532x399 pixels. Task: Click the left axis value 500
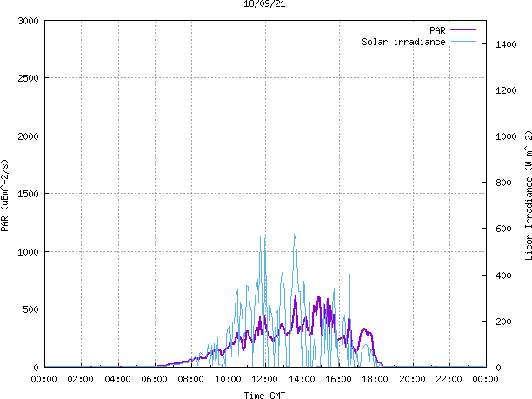pos(31,309)
